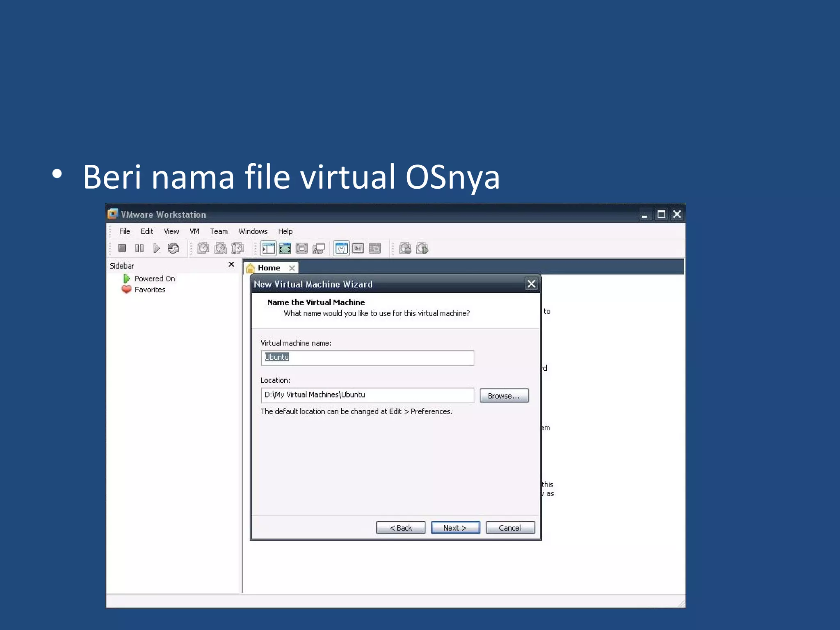Toggle the Show Sidebar toolbar icon
The image size is (840, 630).
click(268, 248)
